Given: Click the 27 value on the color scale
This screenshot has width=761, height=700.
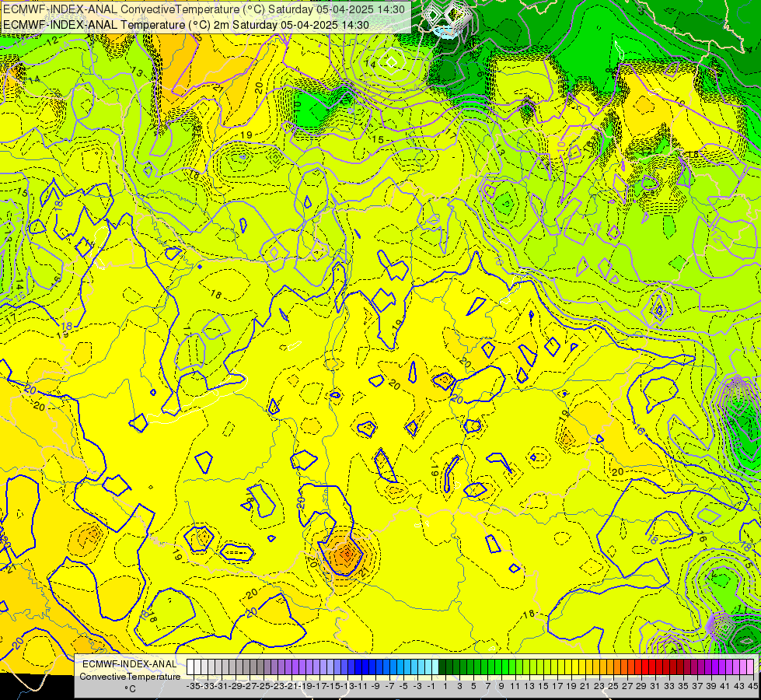Looking at the screenshot, I should [627, 686].
